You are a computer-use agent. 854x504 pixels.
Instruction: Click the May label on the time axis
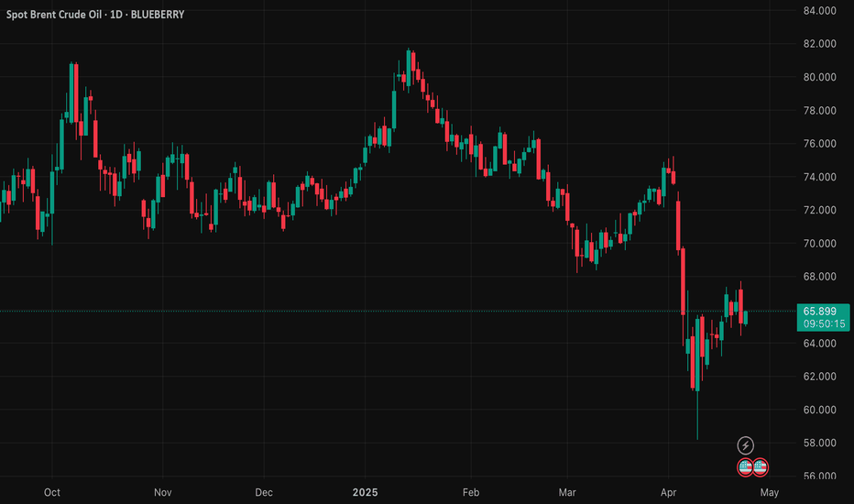(x=769, y=493)
